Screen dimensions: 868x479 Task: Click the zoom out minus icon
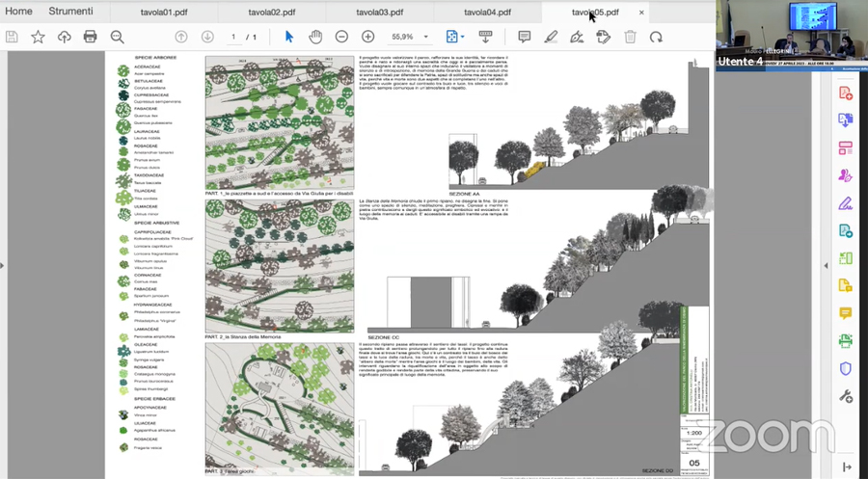(341, 37)
